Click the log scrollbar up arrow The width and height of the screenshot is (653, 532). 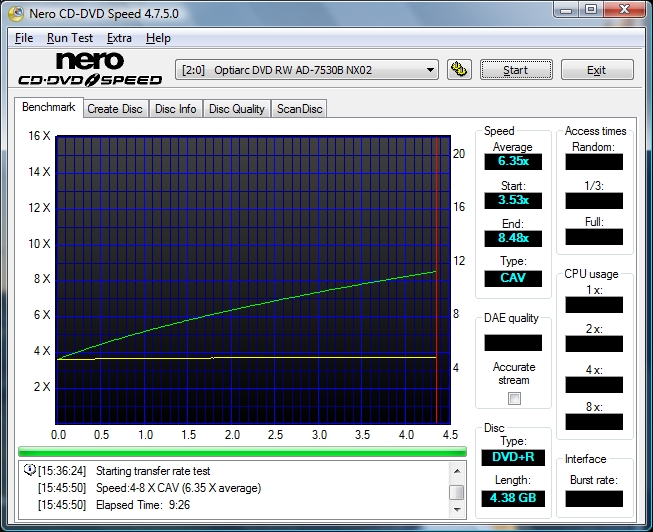457,471
